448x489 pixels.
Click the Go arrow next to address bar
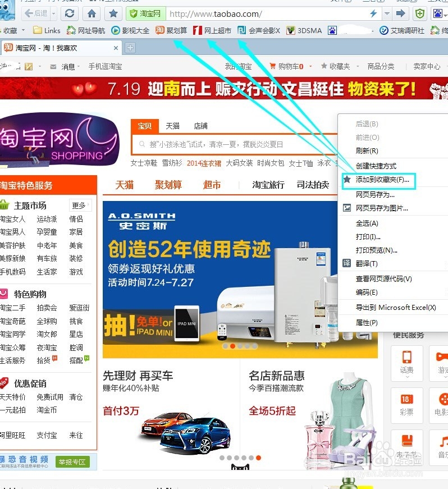coord(400,13)
